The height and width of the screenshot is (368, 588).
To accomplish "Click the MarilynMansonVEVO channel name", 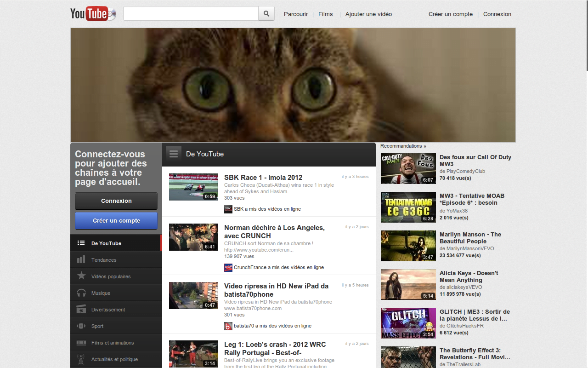I will point(470,248).
